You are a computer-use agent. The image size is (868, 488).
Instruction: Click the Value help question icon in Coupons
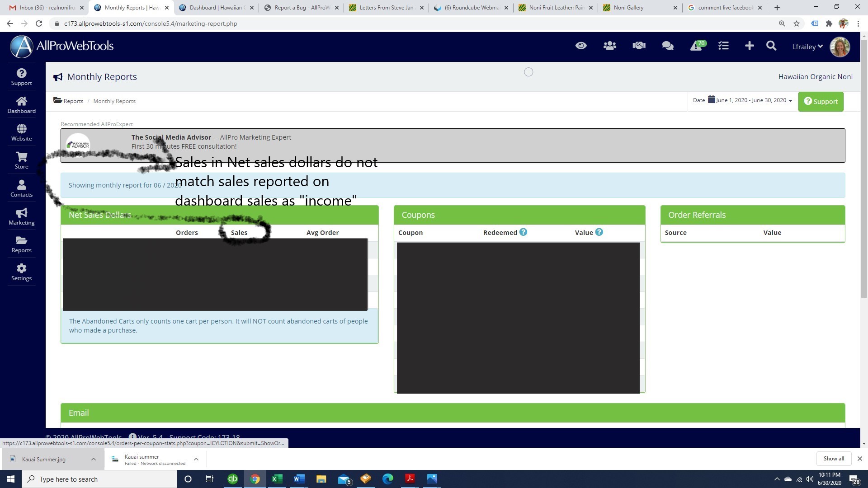coord(599,232)
